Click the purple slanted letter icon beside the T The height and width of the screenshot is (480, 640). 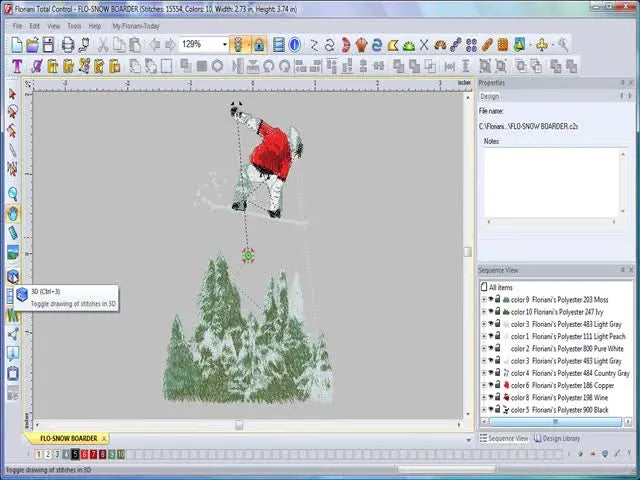tap(37, 66)
